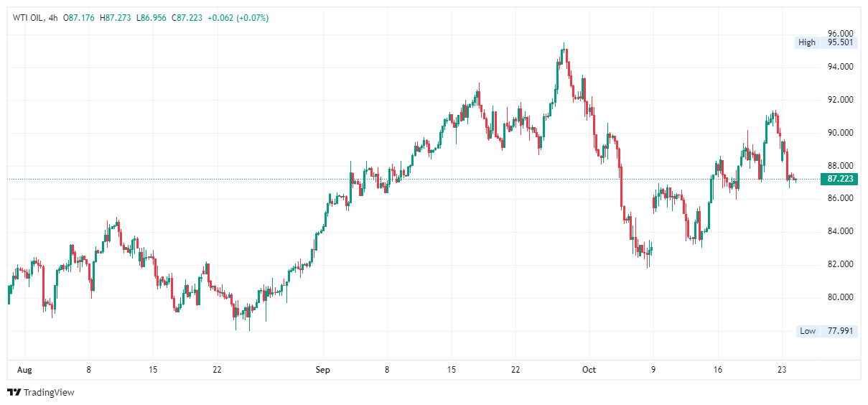Click the 16 date label on time axis
This screenshot has width=868, height=405.
[x=718, y=371]
